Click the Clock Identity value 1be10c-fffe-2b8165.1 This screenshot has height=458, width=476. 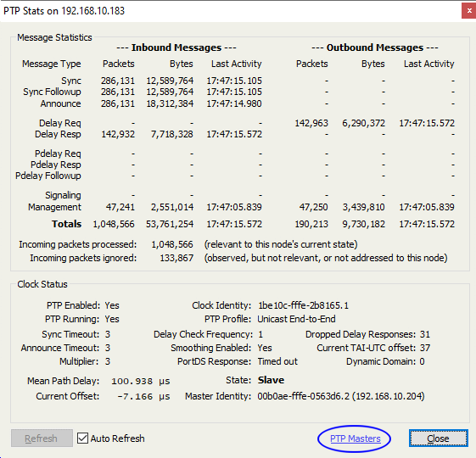pos(303,305)
